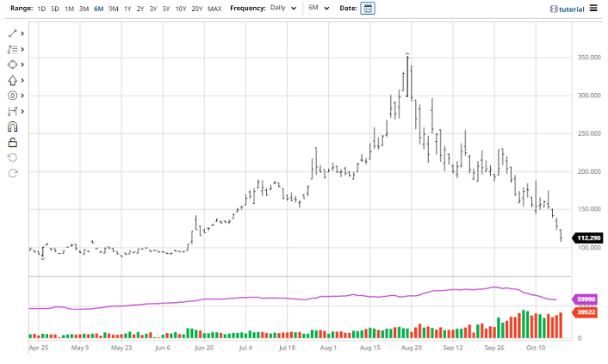This screenshot has height=364, width=608.
Task: Open the 6M period dropdown
Action: click(319, 8)
